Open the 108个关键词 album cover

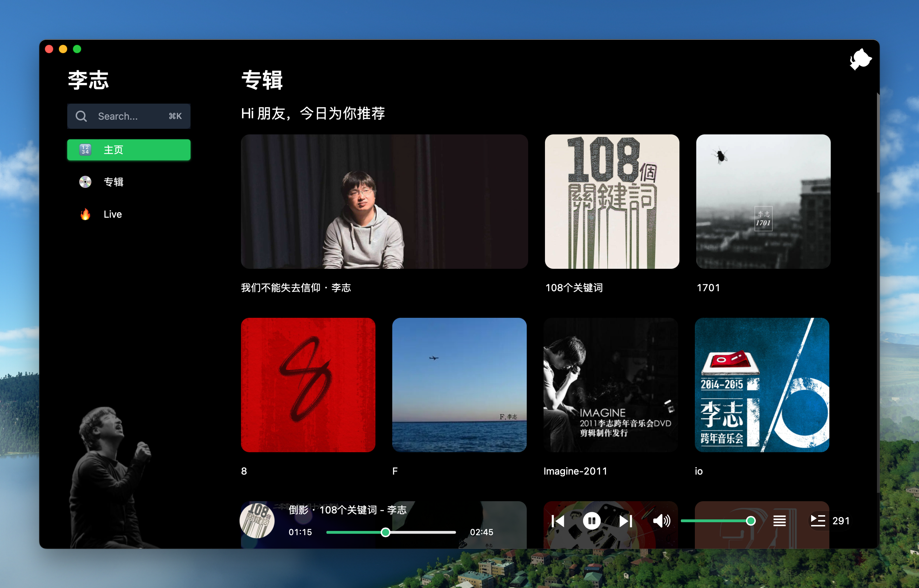(612, 202)
